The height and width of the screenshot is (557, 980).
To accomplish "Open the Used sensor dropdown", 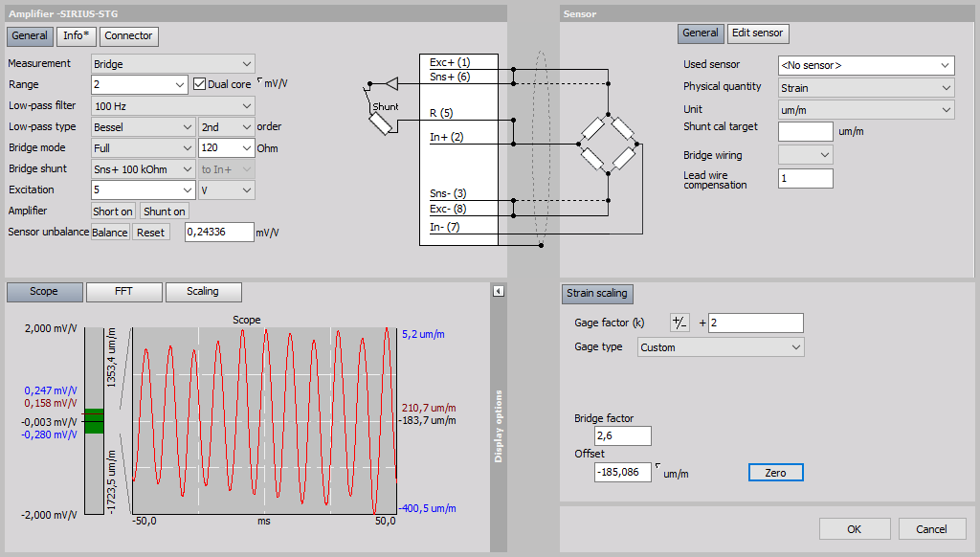I will pyautogui.click(x=865, y=65).
